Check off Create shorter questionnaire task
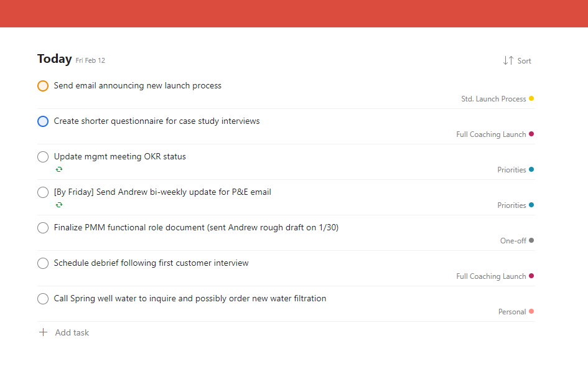This screenshot has height=366, width=588. (x=43, y=121)
